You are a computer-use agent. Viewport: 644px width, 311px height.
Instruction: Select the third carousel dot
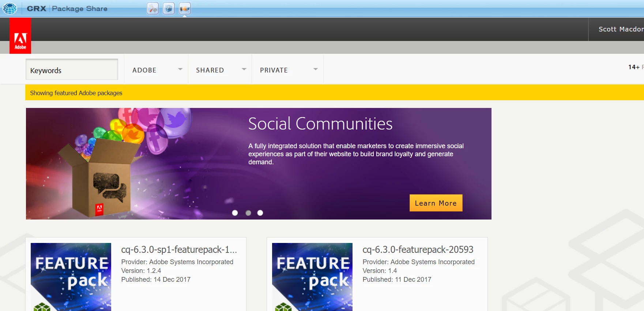260,213
